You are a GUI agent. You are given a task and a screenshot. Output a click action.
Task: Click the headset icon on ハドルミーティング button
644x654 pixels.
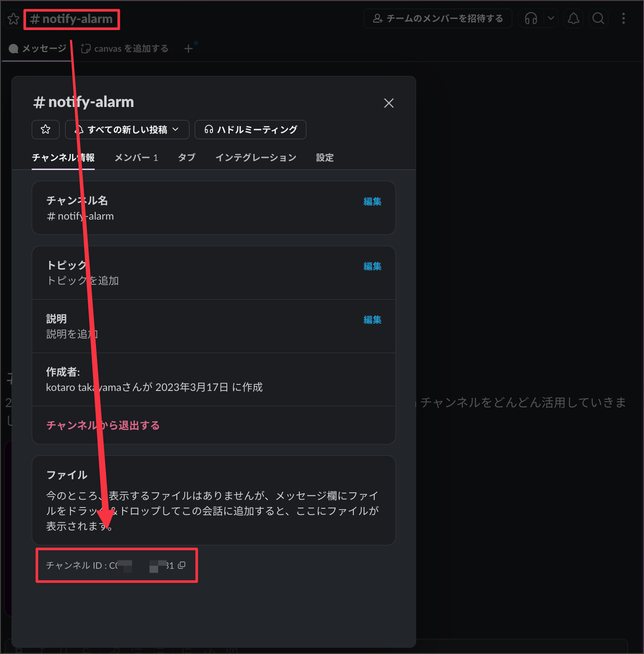pyautogui.click(x=209, y=129)
